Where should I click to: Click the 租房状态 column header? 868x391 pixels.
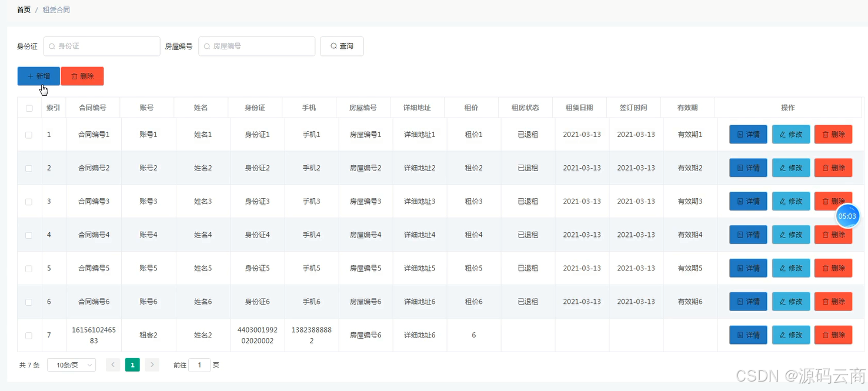(x=525, y=108)
